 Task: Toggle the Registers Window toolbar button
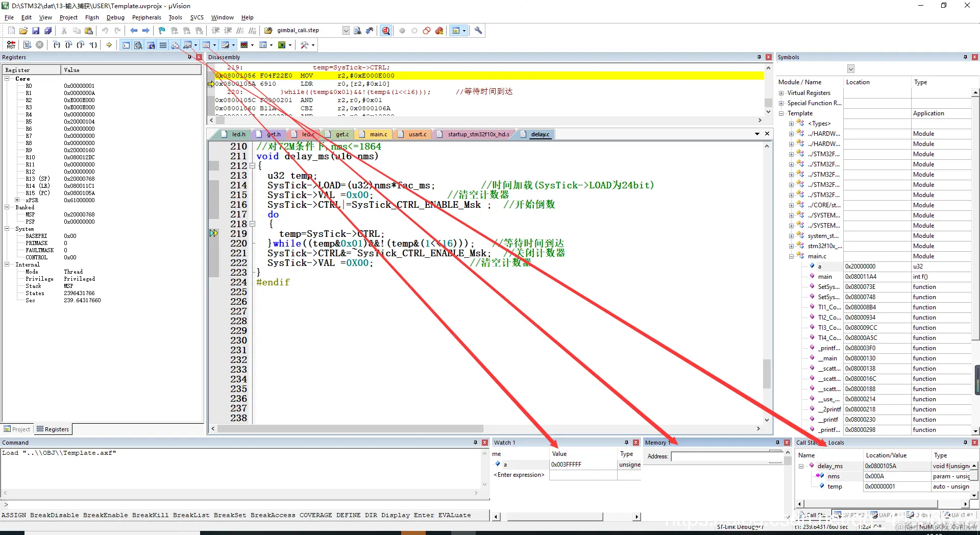(x=163, y=45)
